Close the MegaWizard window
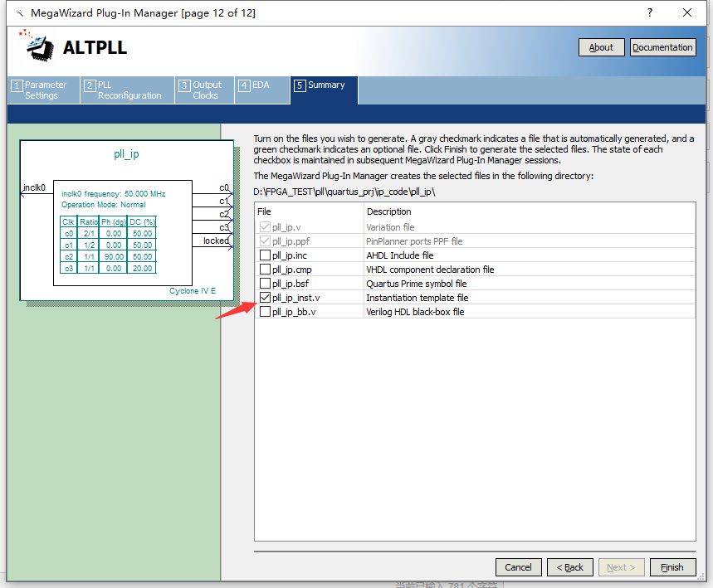This screenshot has width=713, height=588. click(x=687, y=12)
